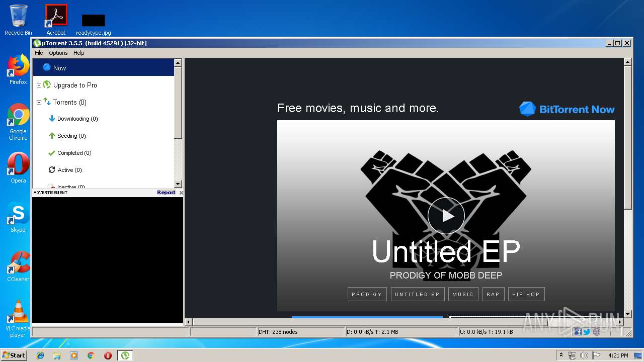This screenshot has width=644, height=362.
Task: Launch the Skype desktop shortcut
Action: pyautogui.click(x=18, y=217)
